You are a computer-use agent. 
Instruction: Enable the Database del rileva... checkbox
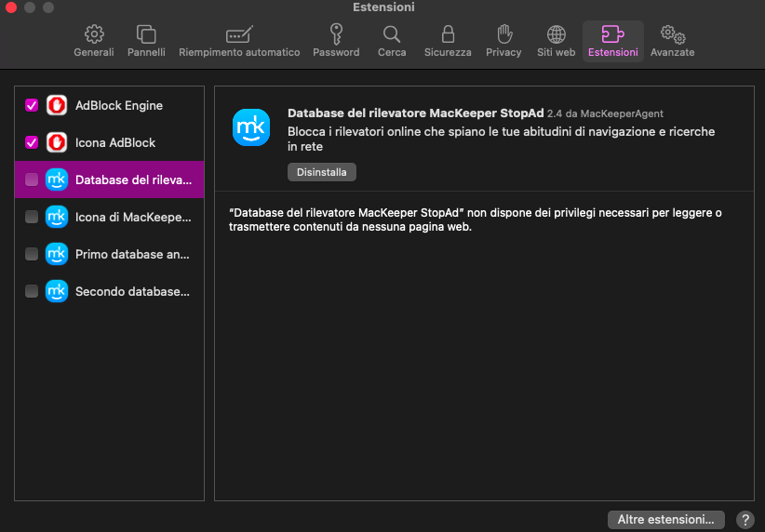pos(32,180)
